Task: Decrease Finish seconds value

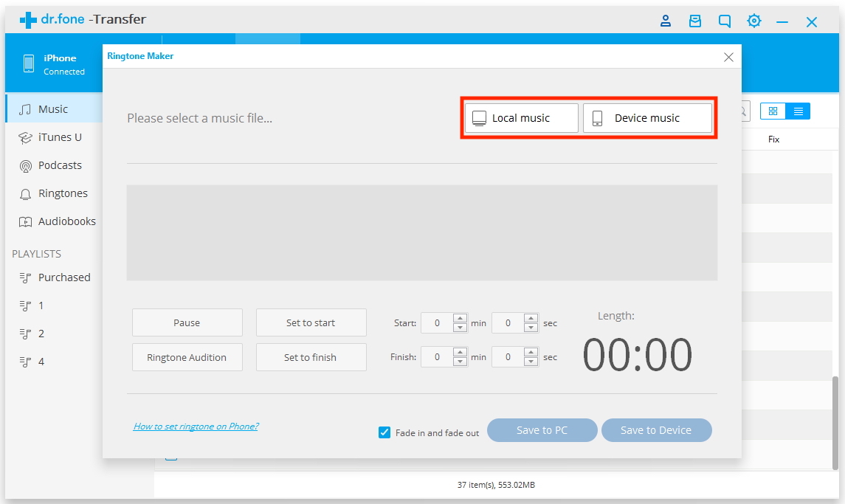Action: point(531,362)
